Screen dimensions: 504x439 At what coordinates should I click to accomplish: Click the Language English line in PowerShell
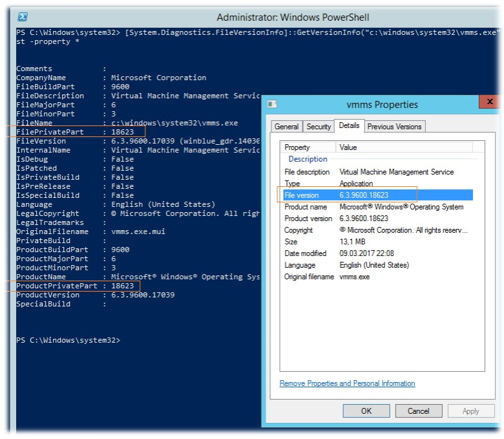116,204
